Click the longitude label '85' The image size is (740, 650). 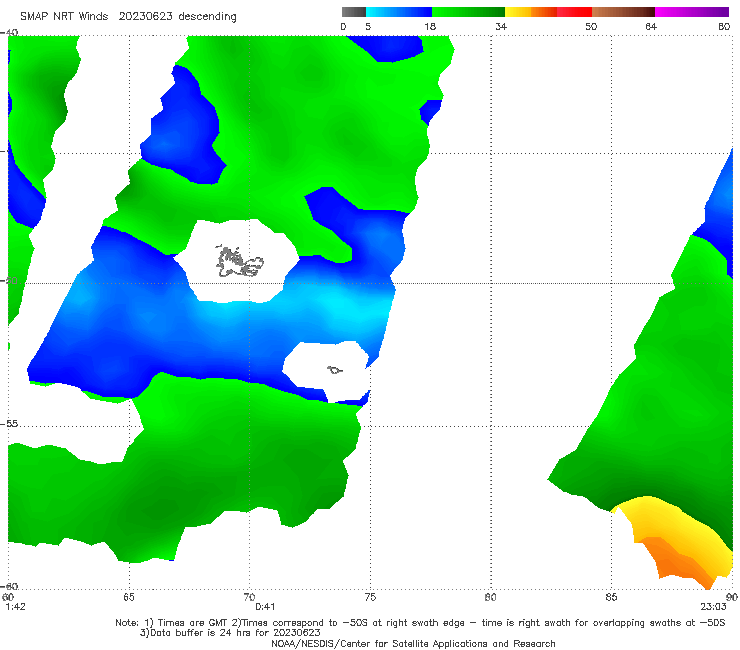pyautogui.click(x=611, y=597)
